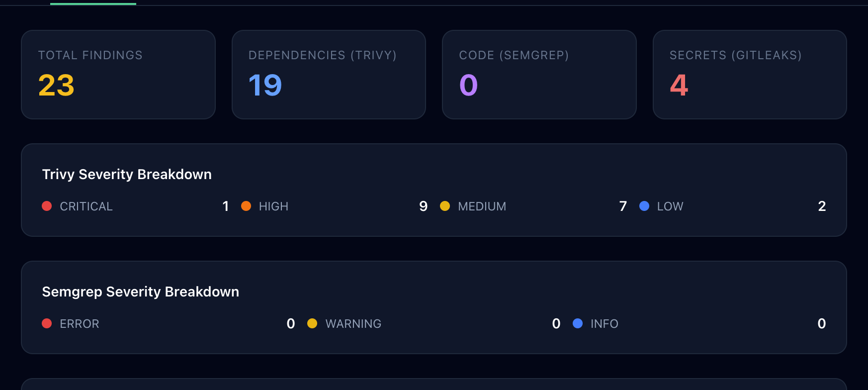Select the active tab with green underline
Screen dimensions: 868x390
(x=92, y=2)
